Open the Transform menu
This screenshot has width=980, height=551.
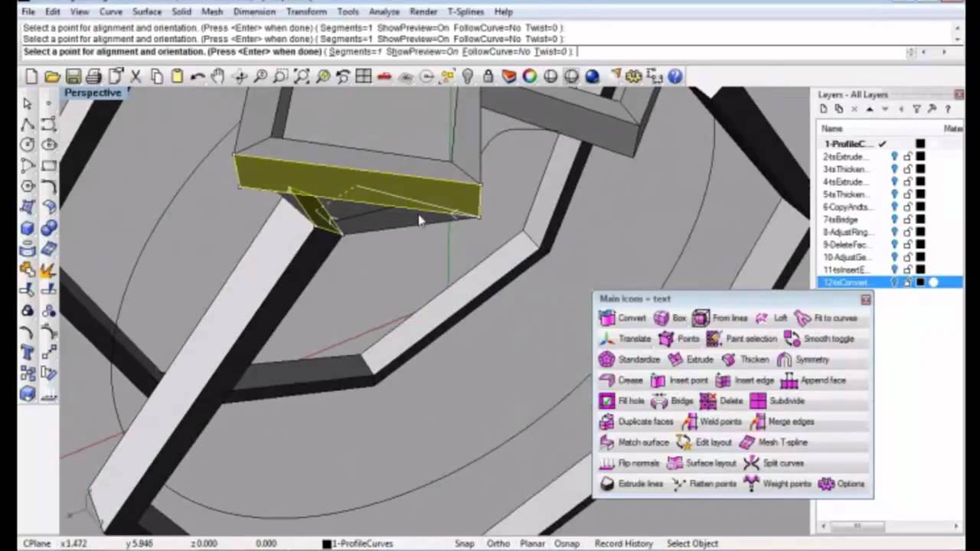305,12
